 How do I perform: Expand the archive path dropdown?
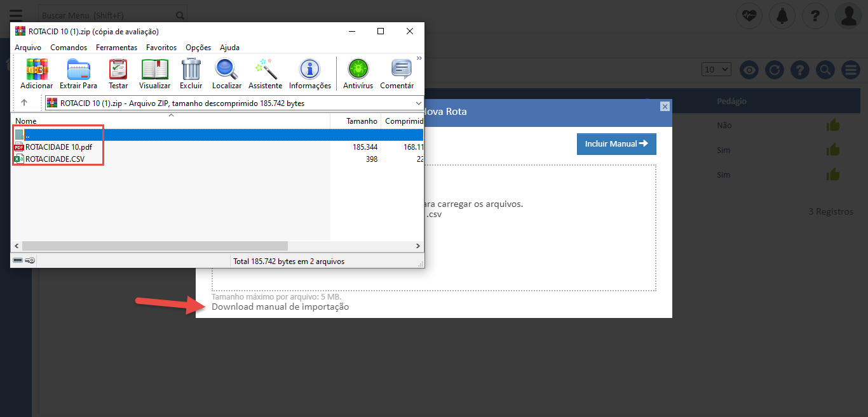[x=418, y=103]
